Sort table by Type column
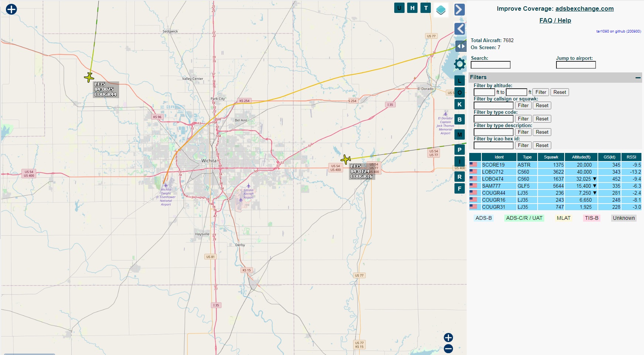 pyautogui.click(x=527, y=157)
